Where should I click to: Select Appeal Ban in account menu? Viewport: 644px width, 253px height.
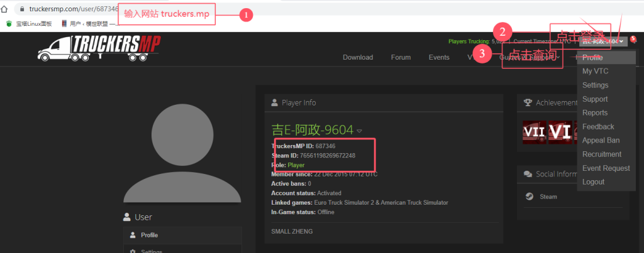point(606,140)
